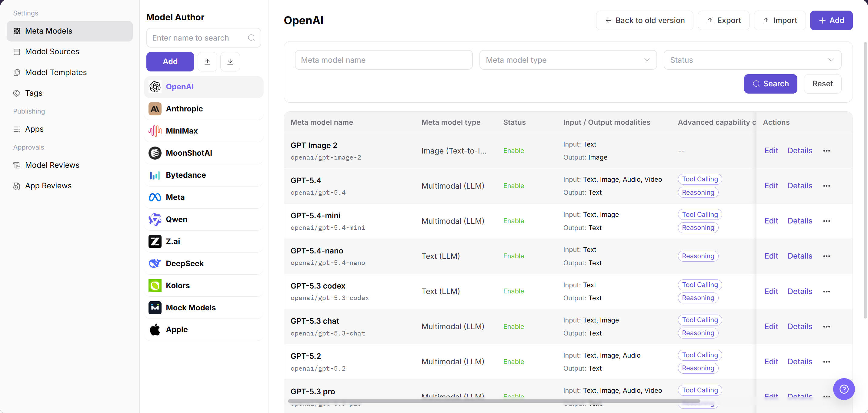Select the Anthropic logo icon
Screen dimensions: 868x413
tap(155, 109)
